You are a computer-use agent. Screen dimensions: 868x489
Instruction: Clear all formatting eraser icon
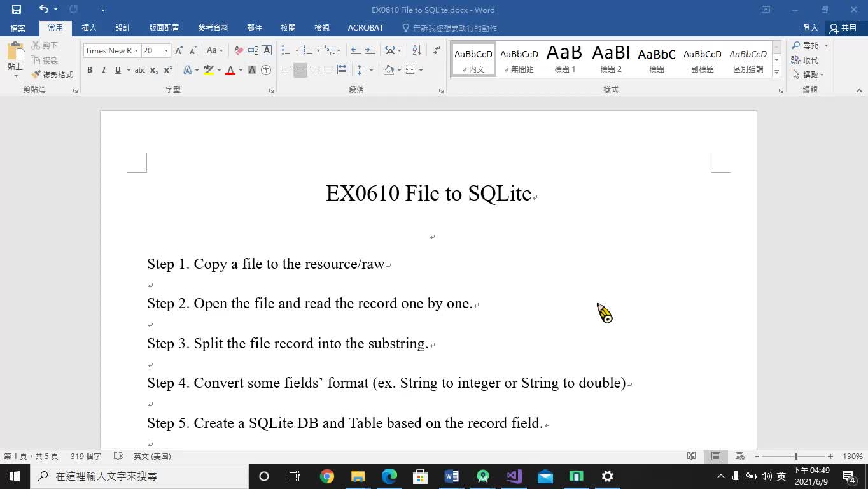pos(239,50)
